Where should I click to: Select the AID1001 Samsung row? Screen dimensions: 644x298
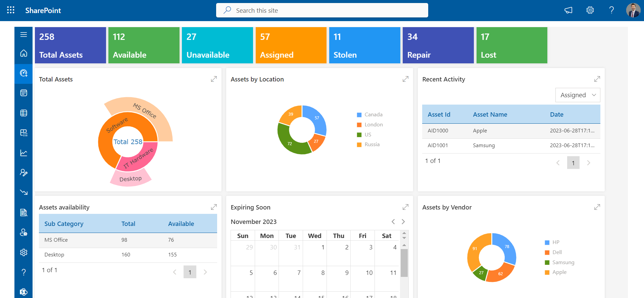[x=511, y=146]
